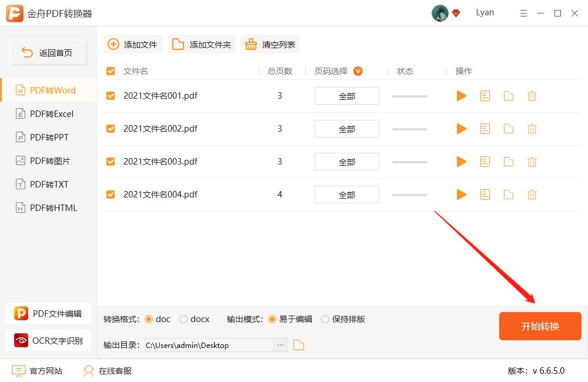Open the 添加文件 tool to add files

point(132,43)
